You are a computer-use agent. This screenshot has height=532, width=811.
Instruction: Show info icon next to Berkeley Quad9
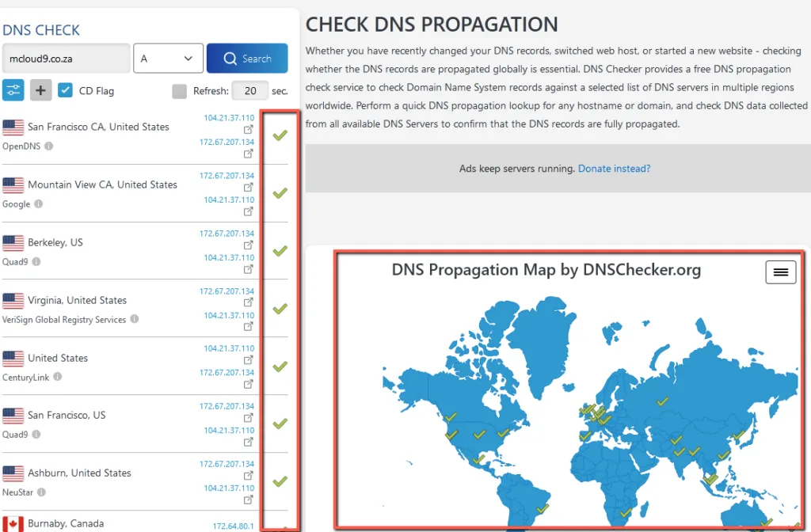click(36, 261)
